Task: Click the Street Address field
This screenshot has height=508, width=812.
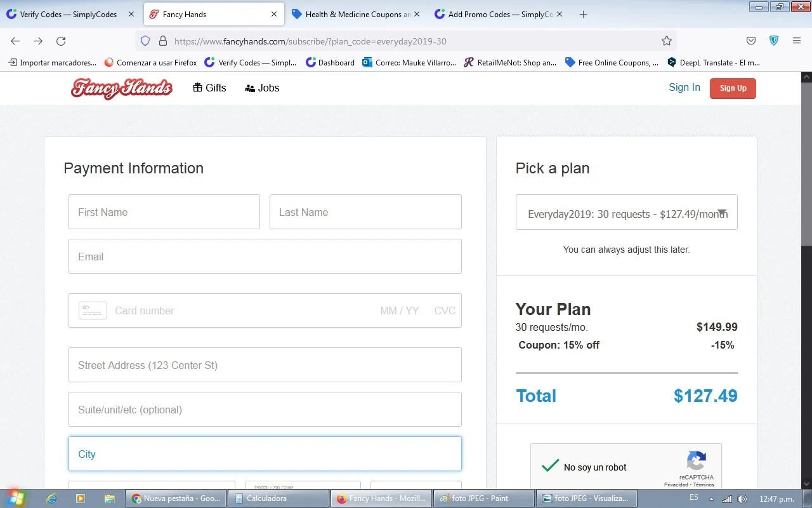Action: (265, 365)
